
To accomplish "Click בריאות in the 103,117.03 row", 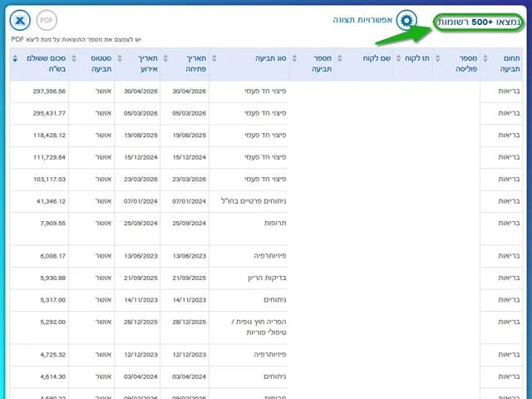I will click(509, 180).
